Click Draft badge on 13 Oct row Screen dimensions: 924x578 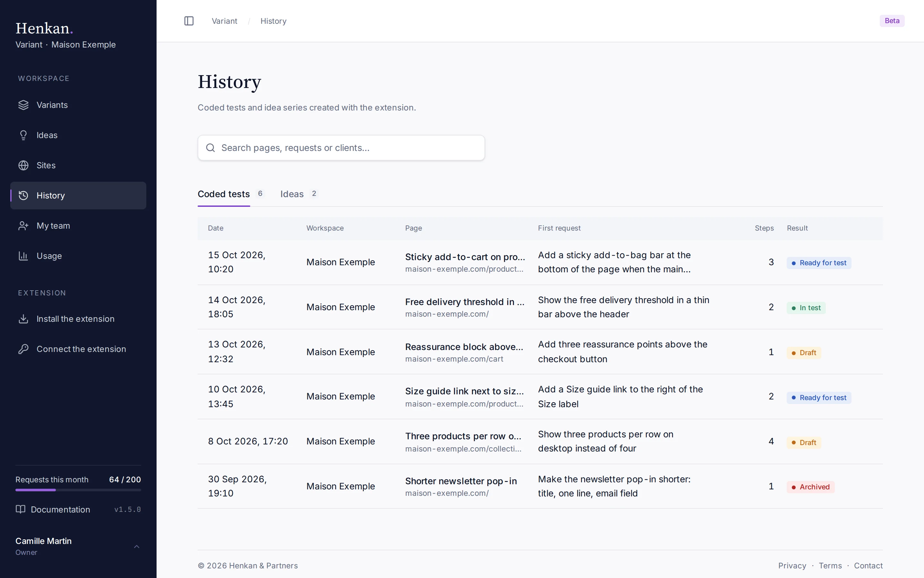803,353
